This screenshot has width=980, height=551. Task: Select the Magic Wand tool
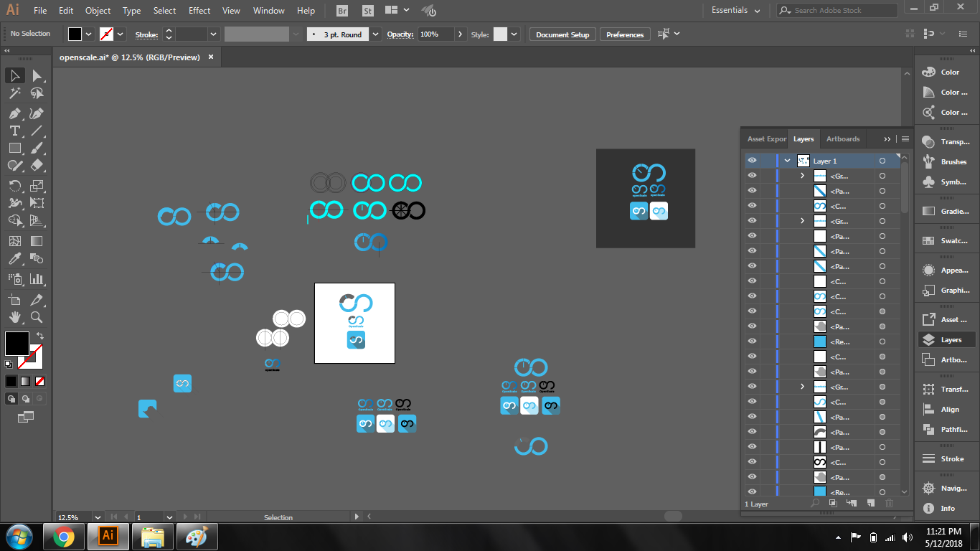coord(14,93)
